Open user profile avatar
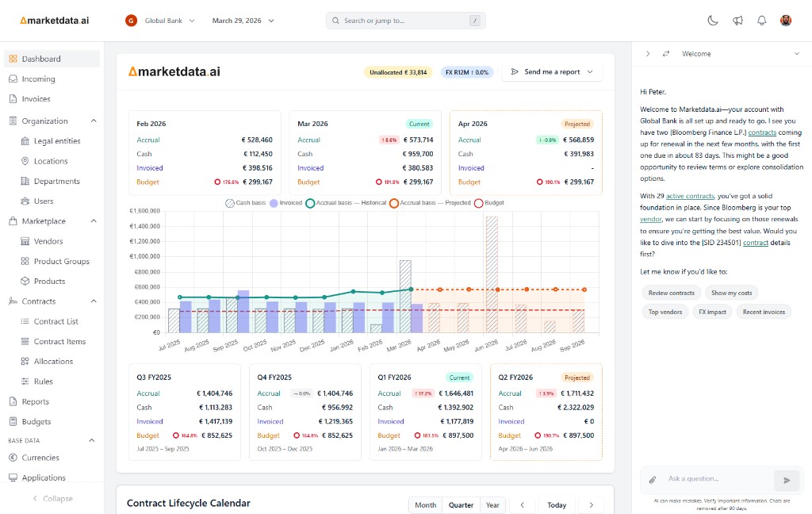The image size is (812, 514). pos(786,21)
